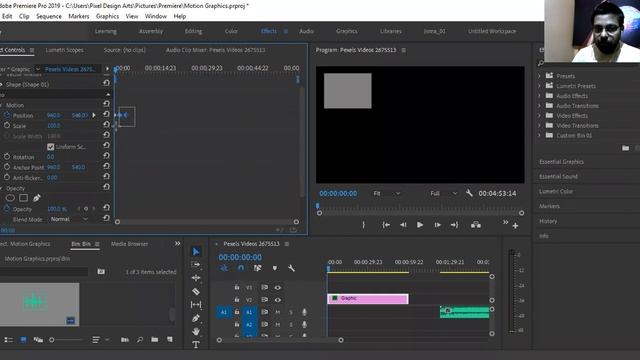
Task: Switch project bin to Icon view
Action: pos(23,340)
